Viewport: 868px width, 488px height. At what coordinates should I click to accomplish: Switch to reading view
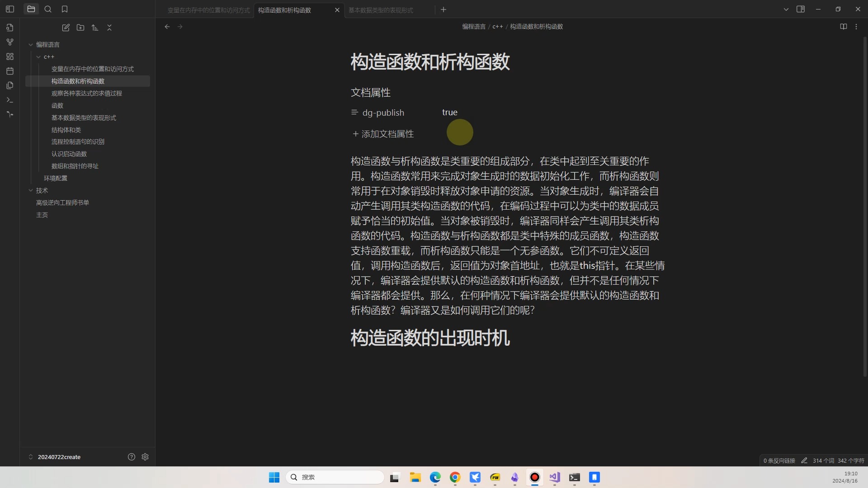[844, 27]
